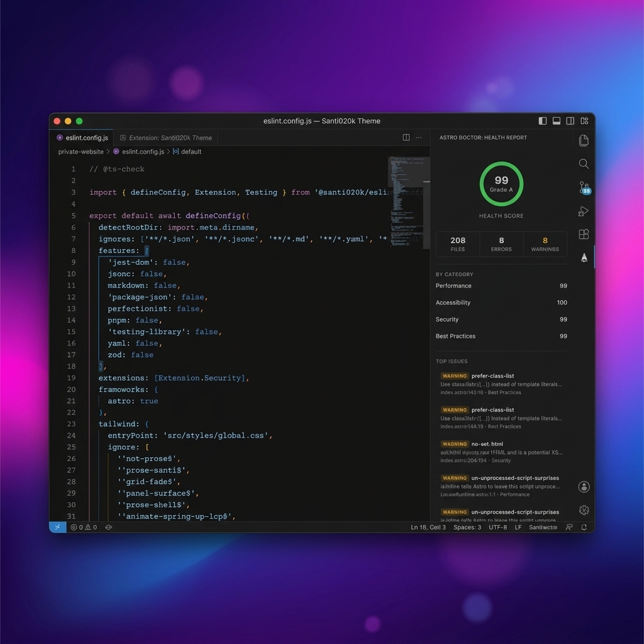Open prefer-class-list warning at index.astro:144
This screenshot has height=644, width=644.
501,418
